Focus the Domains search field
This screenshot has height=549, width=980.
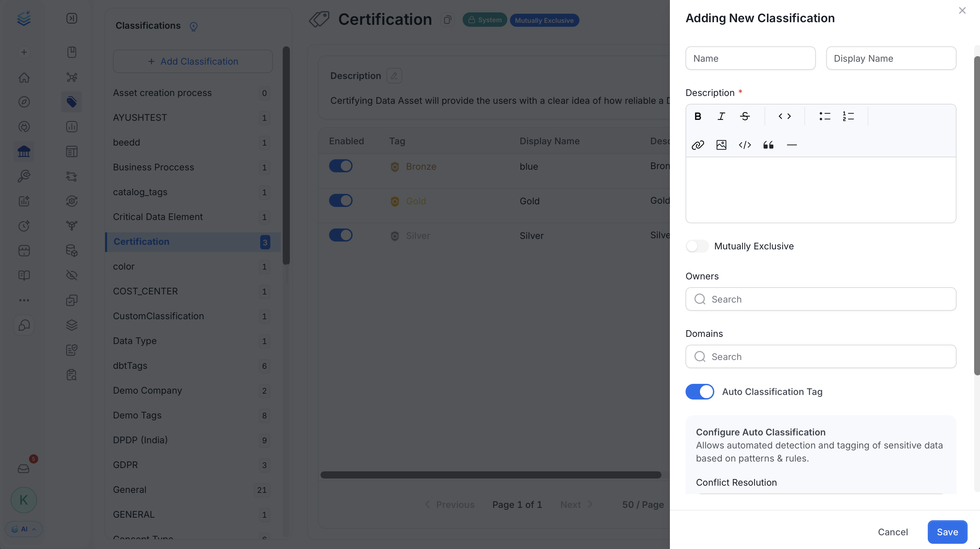click(821, 356)
